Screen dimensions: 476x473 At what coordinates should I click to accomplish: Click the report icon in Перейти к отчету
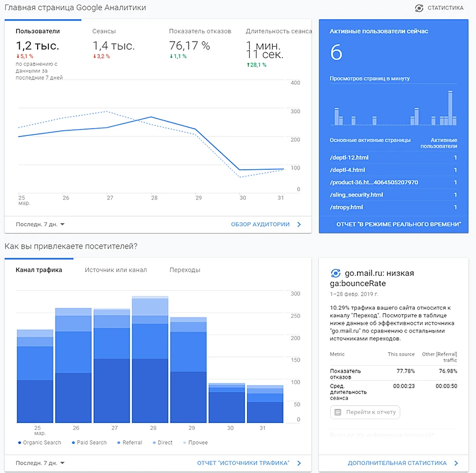click(337, 412)
